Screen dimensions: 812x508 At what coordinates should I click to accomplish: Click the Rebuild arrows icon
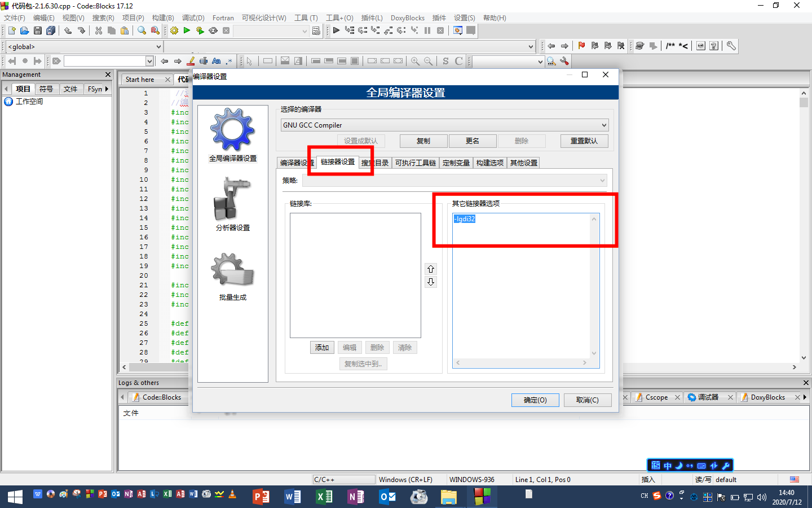tap(213, 30)
